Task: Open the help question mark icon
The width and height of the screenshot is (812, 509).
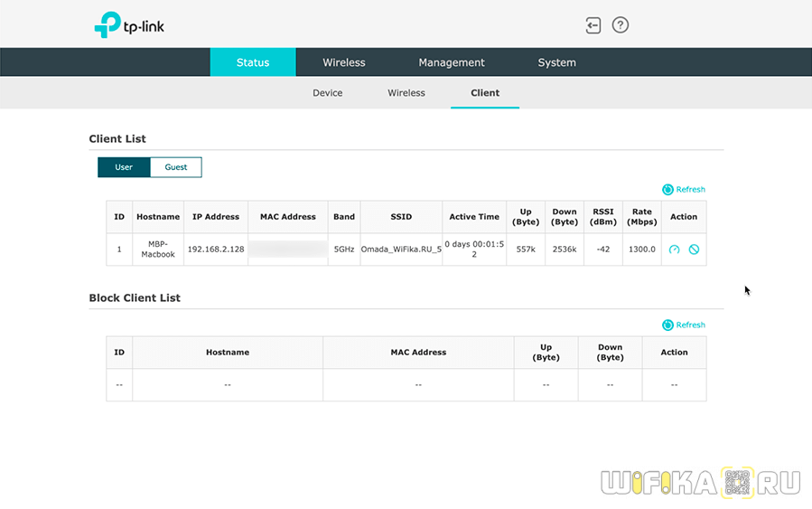Action: [620, 25]
